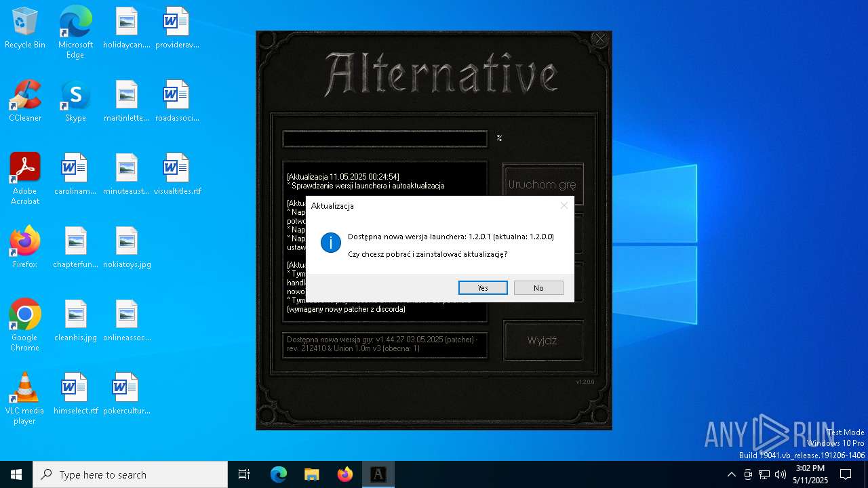The height and width of the screenshot is (488, 868).
Task: Select the carolinam Word document icon
Action: [75, 175]
